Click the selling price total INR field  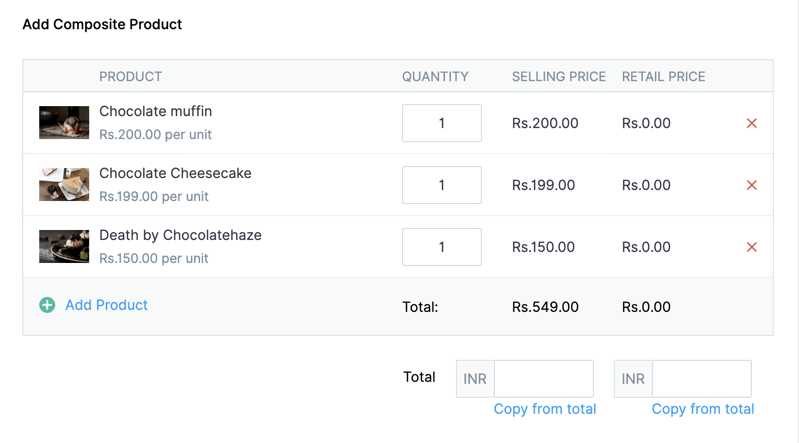coord(543,379)
